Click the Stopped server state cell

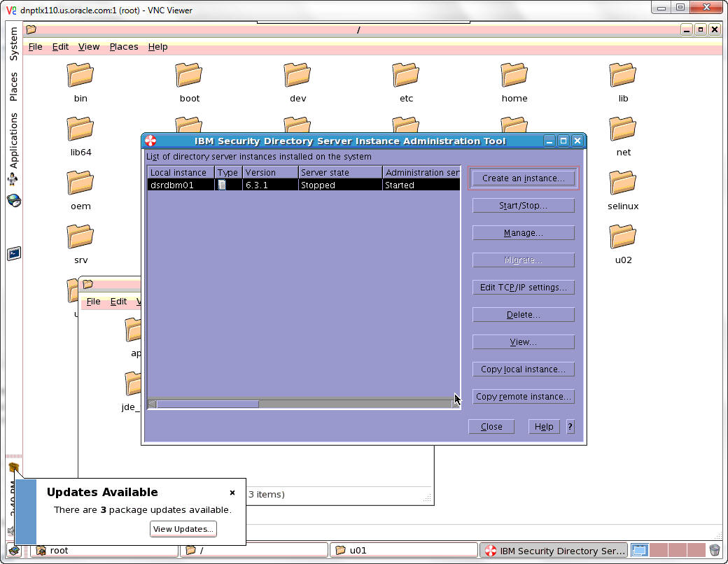pyautogui.click(x=340, y=185)
